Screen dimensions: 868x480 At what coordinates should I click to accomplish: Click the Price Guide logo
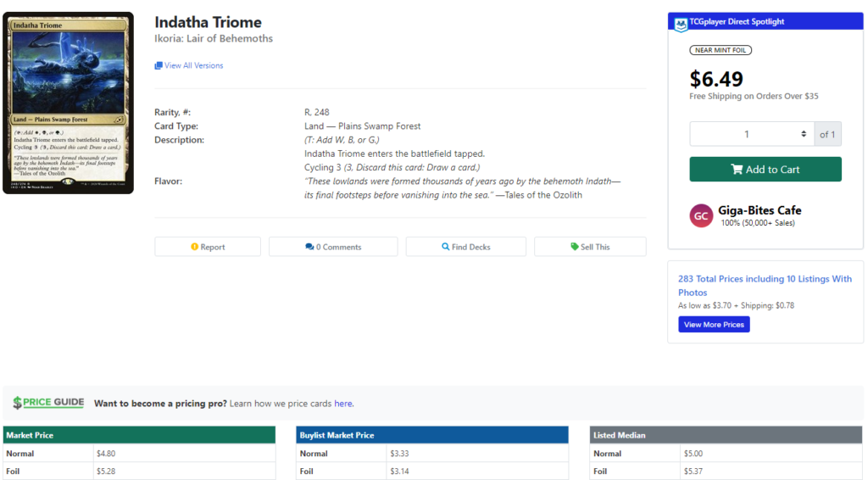pos(48,403)
